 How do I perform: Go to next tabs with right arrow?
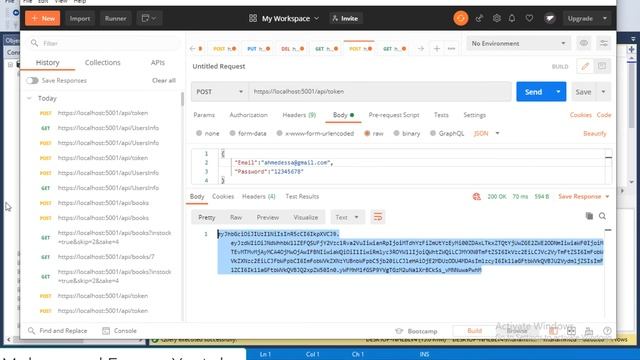coord(421,49)
